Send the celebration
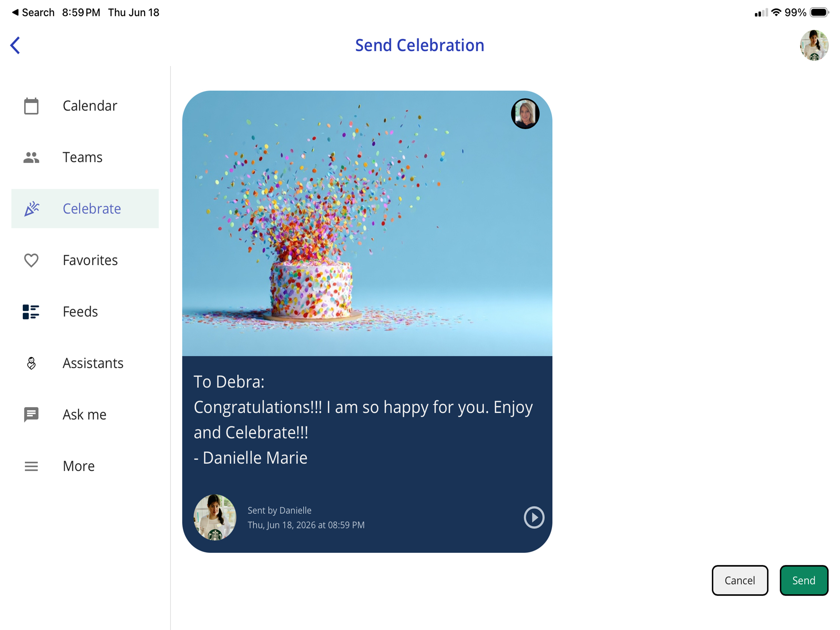Screen dimensions: 840x630 (x=804, y=580)
